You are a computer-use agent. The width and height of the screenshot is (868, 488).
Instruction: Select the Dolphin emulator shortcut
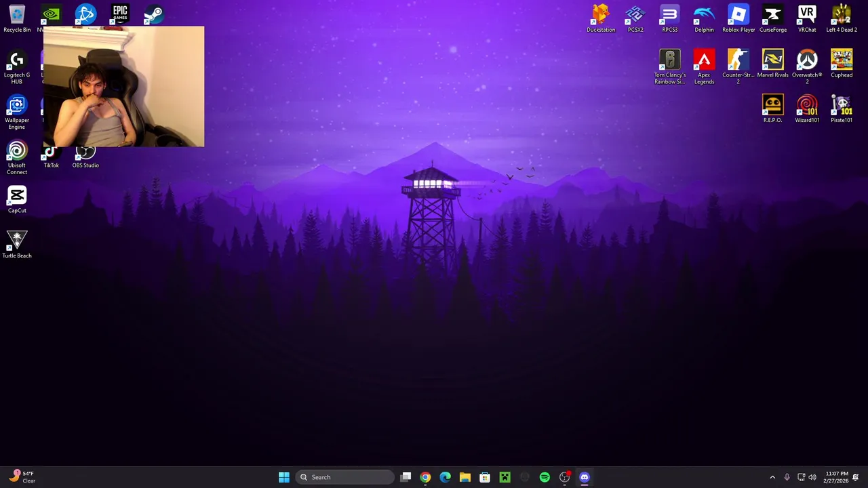704,18
